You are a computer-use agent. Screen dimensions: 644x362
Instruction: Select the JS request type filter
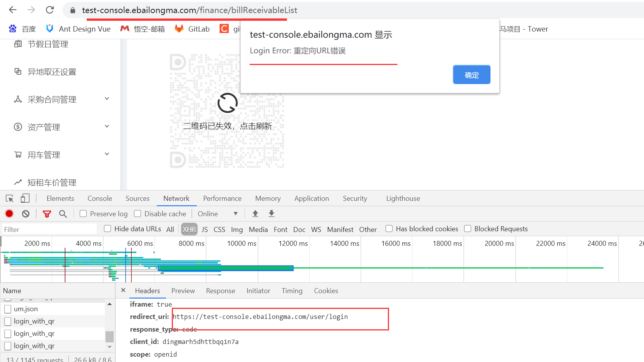click(x=205, y=229)
